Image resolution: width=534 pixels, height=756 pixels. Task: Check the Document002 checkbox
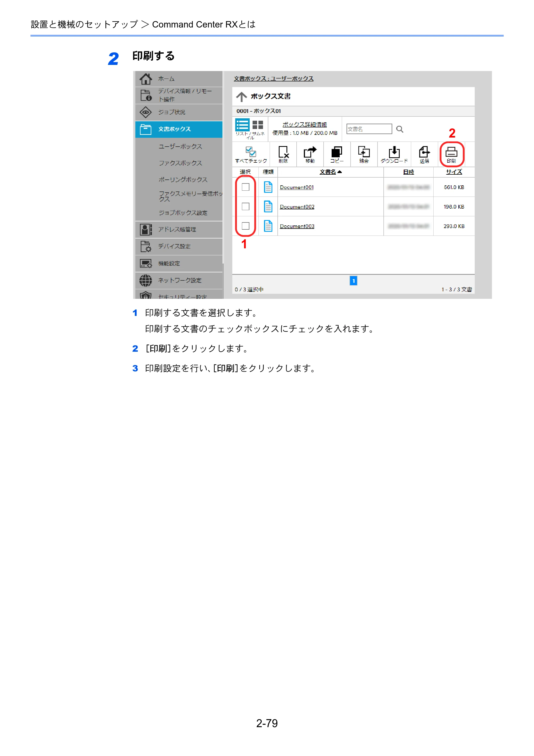(246, 206)
